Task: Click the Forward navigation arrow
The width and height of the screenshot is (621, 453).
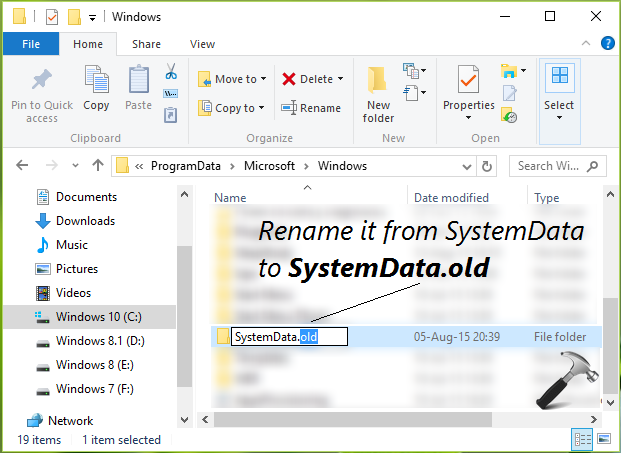Action: tap(52, 165)
